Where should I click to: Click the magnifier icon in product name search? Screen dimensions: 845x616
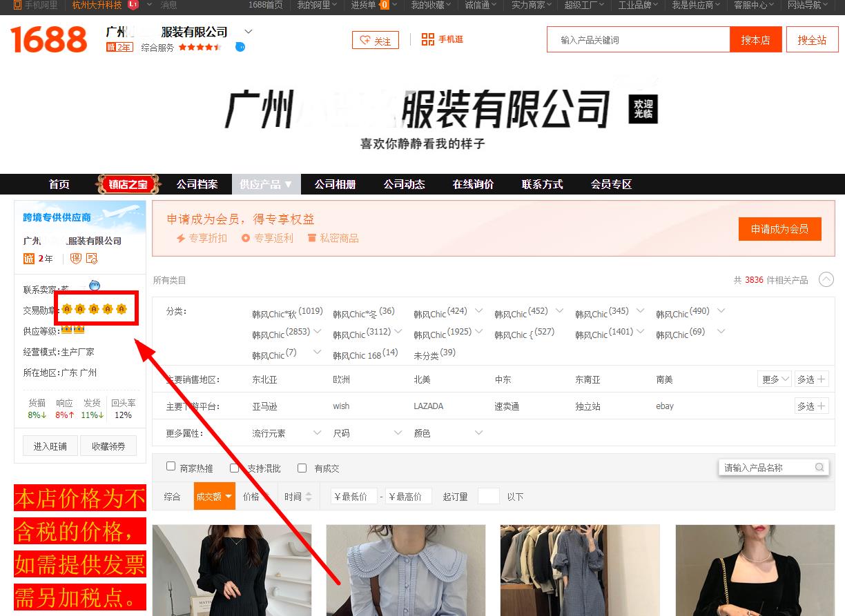(x=819, y=468)
